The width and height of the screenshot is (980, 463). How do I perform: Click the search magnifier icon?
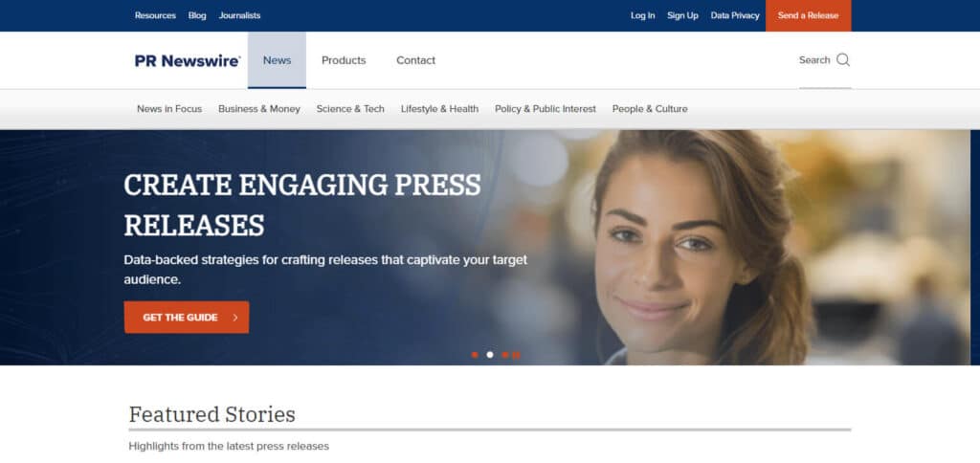(x=843, y=60)
